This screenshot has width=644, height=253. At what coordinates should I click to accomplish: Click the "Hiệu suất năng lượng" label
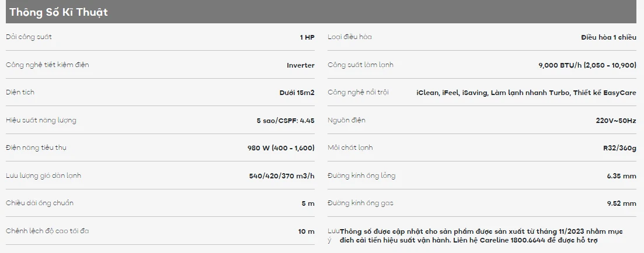point(41,120)
